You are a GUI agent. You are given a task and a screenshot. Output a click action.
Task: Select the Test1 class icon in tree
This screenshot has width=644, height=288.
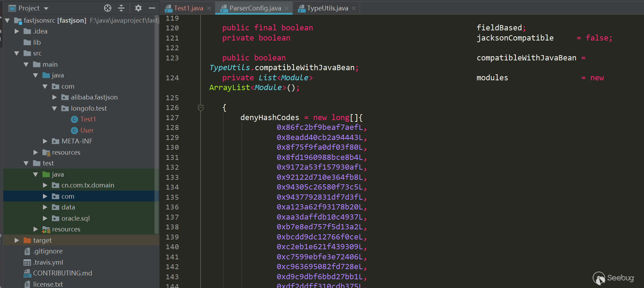pos(74,119)
